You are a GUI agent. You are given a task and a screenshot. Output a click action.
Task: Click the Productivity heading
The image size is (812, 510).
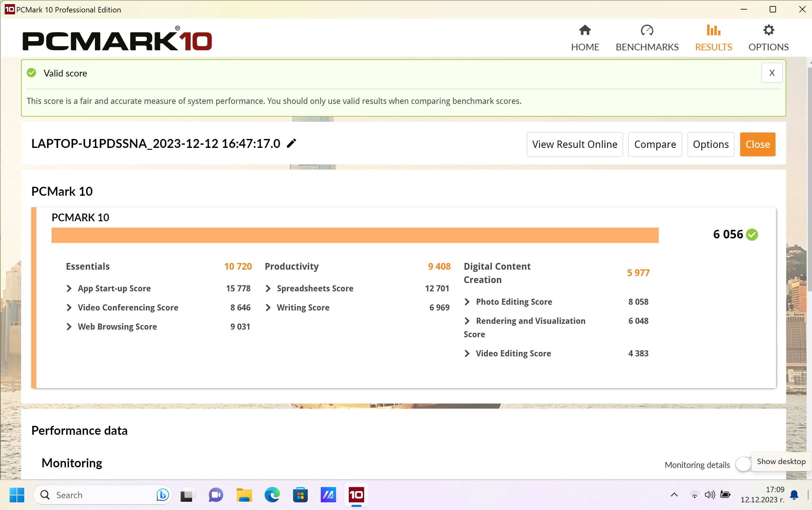click(291, 266)
